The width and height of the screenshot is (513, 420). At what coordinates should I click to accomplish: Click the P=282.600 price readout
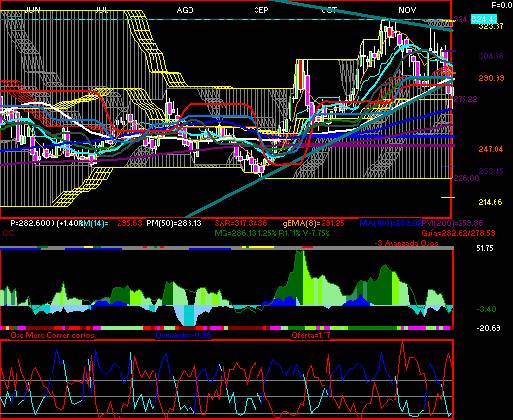(x=32, y=223)
